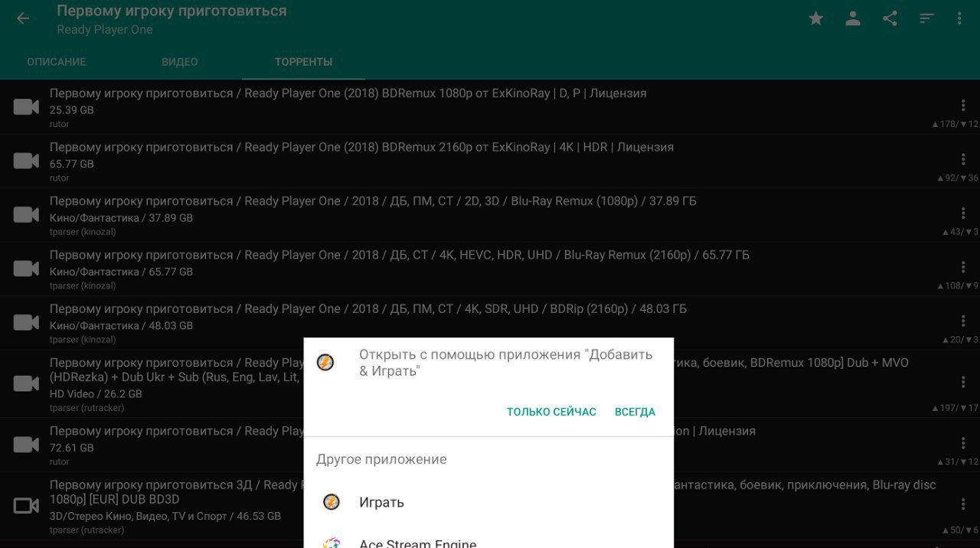Open Blu-Ray Remux (2160p) 65.77 ГБ title
Image resolution: width=980 pixels, height=548 pixels.
point(399,255)
